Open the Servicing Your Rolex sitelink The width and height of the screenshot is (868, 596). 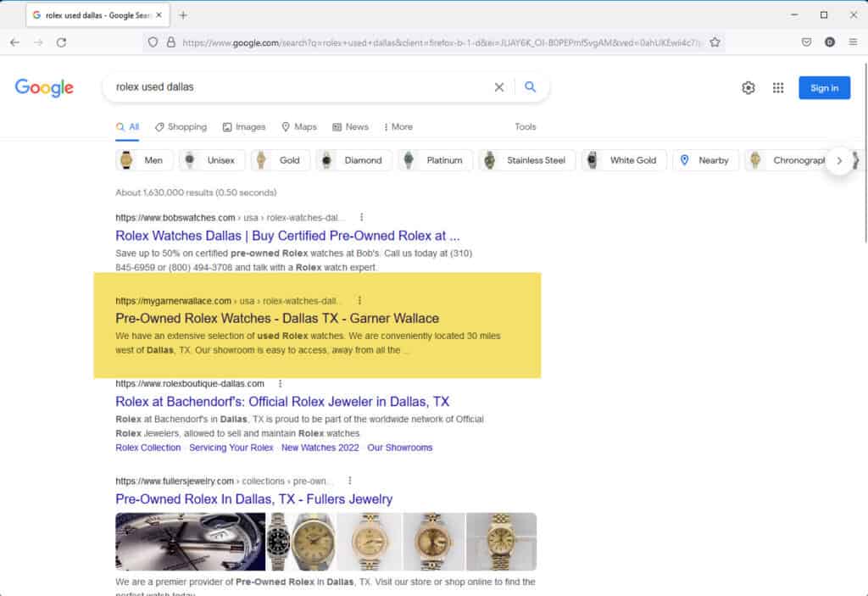pyautogui.click(x=231, y=448)
